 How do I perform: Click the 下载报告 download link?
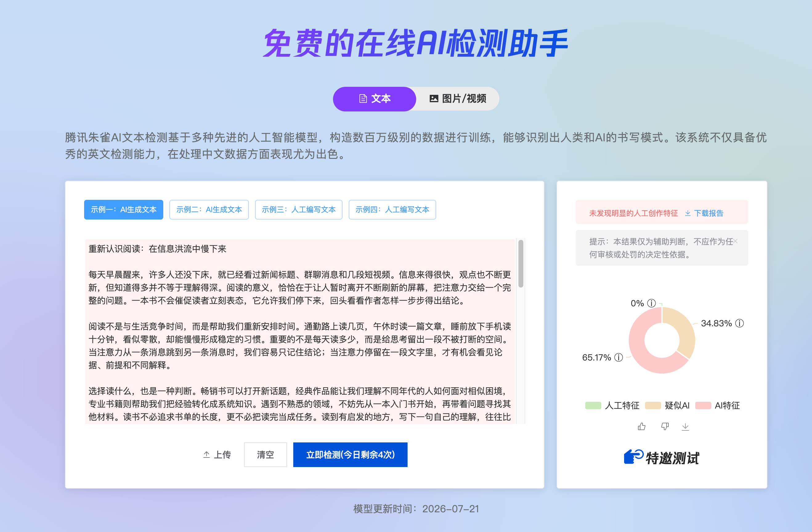704,213
